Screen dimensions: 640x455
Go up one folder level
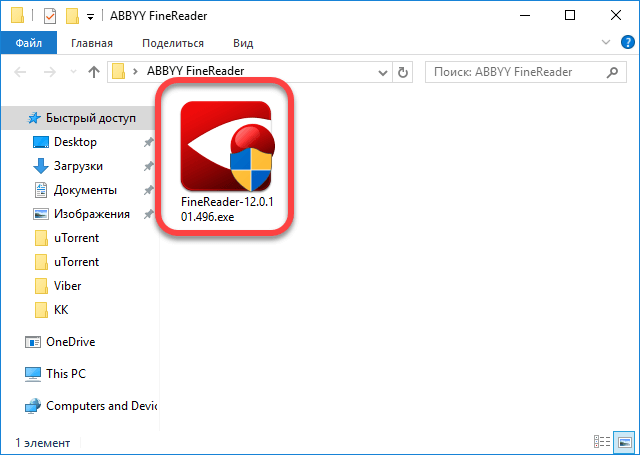[94, 72]
